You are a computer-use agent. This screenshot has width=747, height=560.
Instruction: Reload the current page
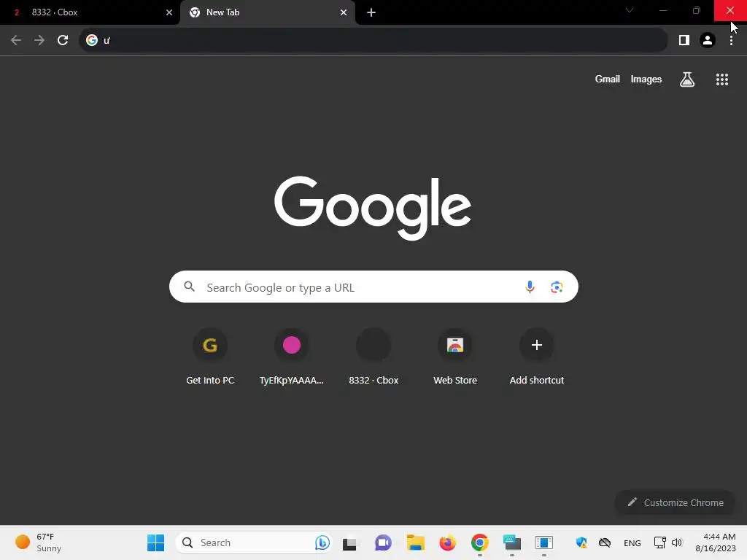click(63, 41)
